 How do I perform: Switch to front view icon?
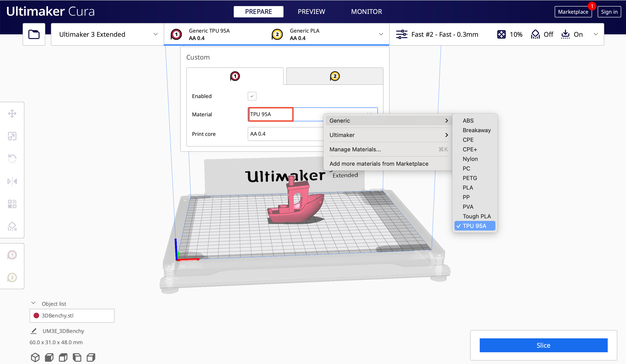[49, 357]
